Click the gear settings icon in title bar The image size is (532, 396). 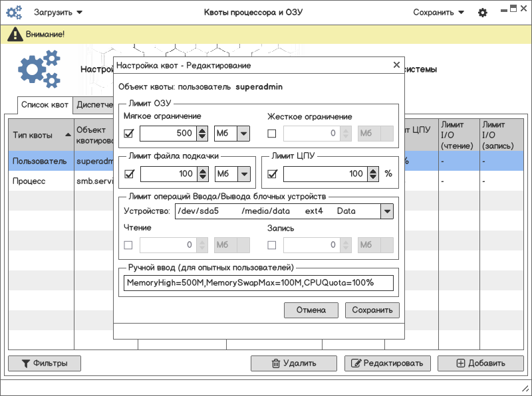(x=483, y=13)
